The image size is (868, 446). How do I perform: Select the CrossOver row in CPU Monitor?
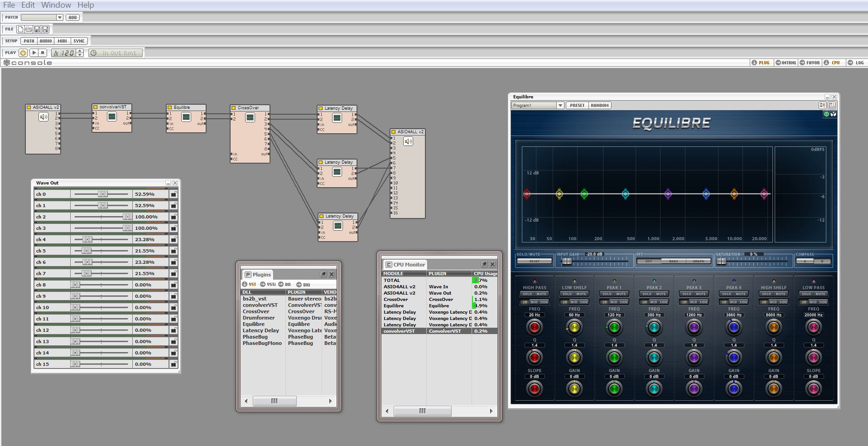pyautogui.click(x=439, y=299)
